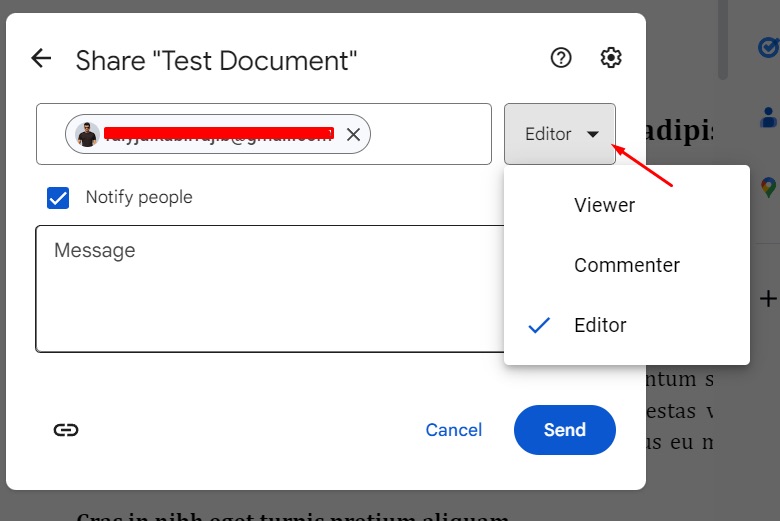Open Google Tasks icon in side panel
Viewport: 780px width, 521px height.
(x=769, y=48)
